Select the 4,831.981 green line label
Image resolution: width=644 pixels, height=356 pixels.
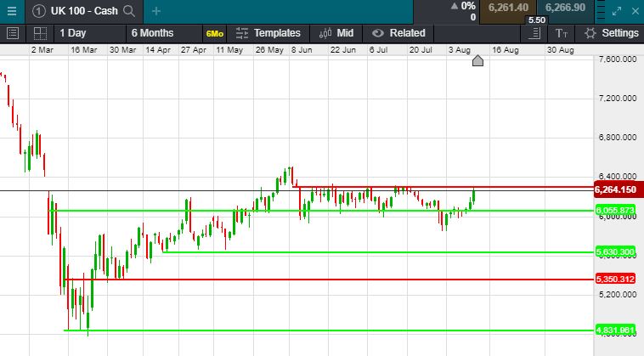point(615,331)
